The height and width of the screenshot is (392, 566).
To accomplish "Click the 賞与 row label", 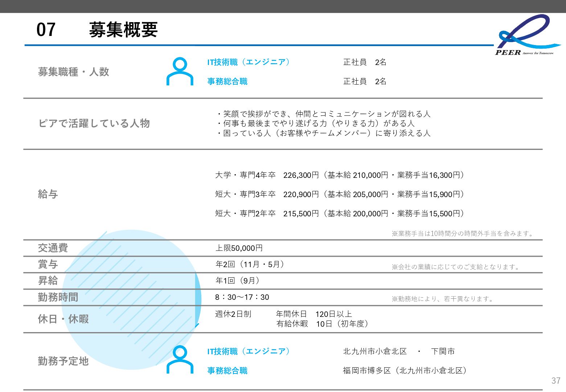I will pyautogui.click(x=48, y=264).
